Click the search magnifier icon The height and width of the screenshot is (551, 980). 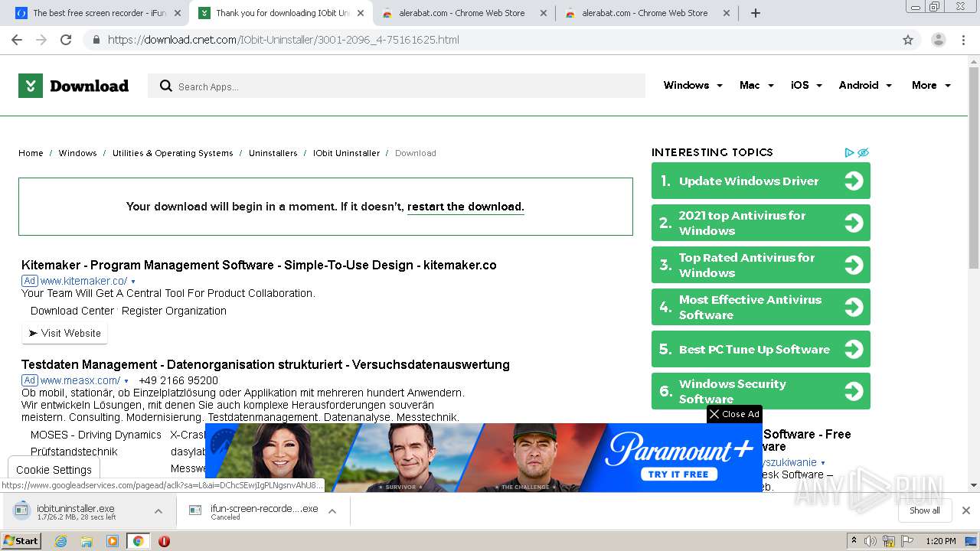[165, 86]
